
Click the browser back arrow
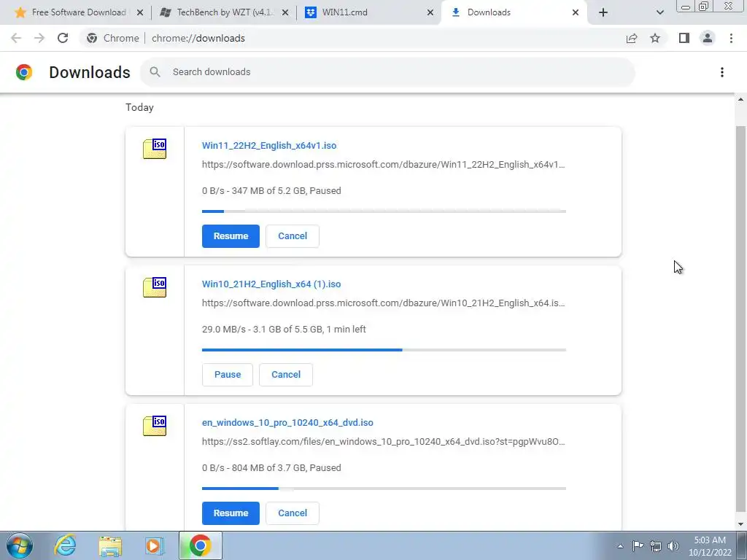pos(16,38)
